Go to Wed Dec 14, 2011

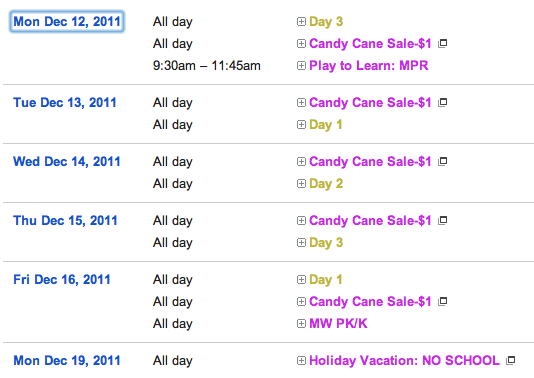point(67,161)
